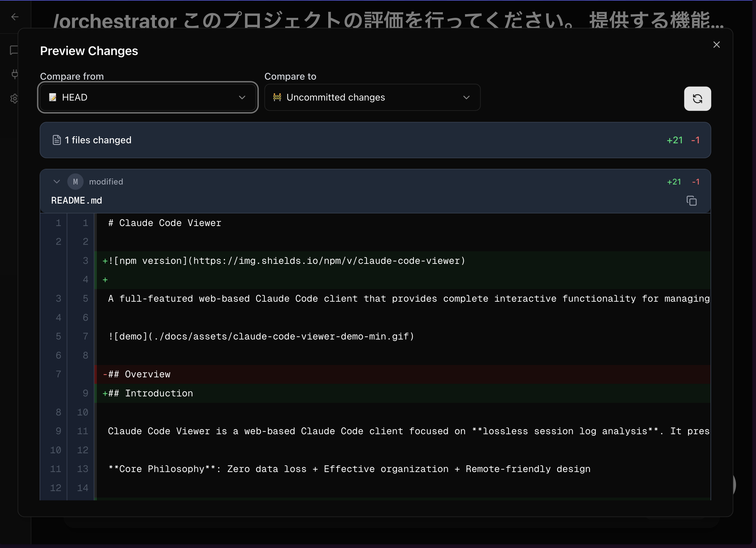Open the chat sessions sidebar icon
Viewport: 756px width, 548px height.
14,50
